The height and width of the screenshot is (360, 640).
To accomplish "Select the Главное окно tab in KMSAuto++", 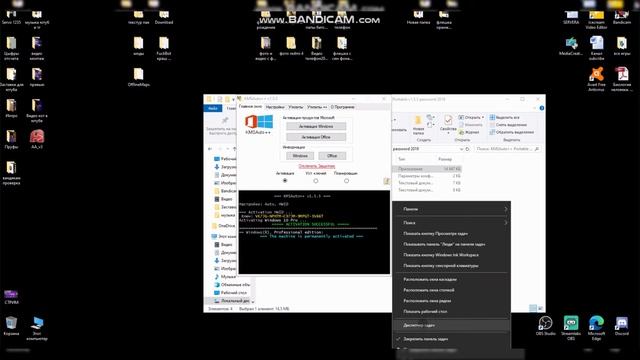I will [x=250, y=107].
